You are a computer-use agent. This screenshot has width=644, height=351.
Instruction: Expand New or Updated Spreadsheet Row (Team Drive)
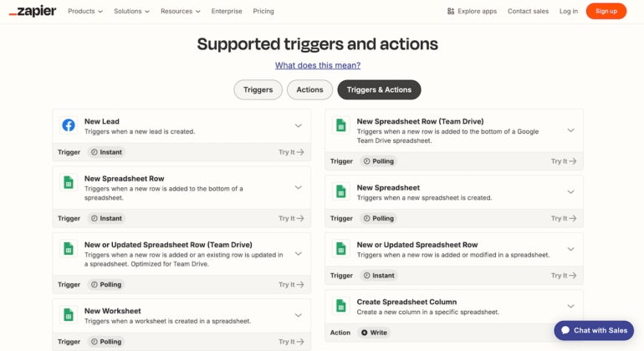[299, 254]
